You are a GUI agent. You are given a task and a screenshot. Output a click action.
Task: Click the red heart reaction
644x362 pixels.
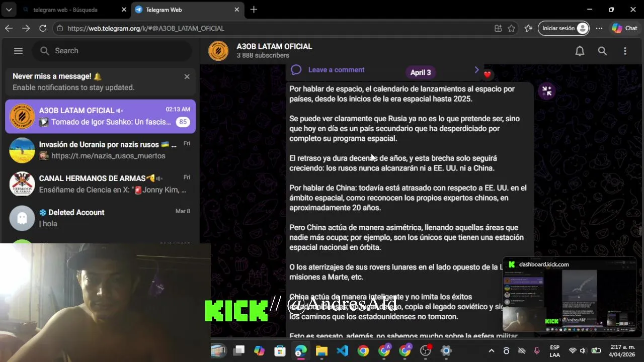pos(487,75)
